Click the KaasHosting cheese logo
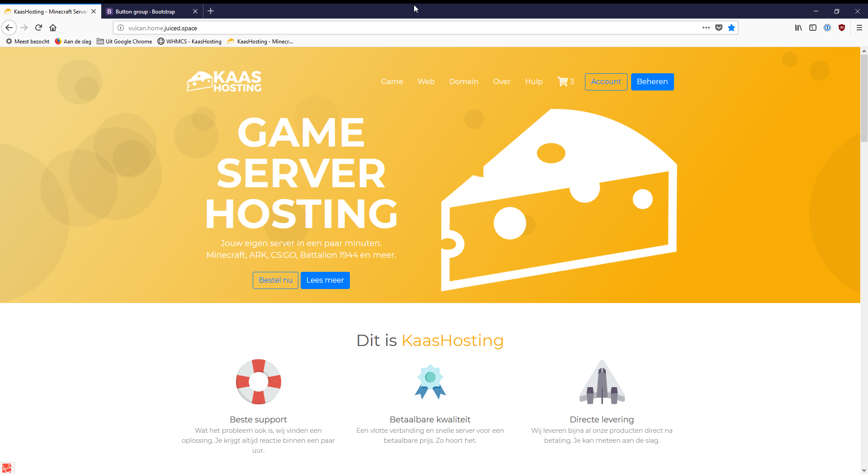 point(224,81)
